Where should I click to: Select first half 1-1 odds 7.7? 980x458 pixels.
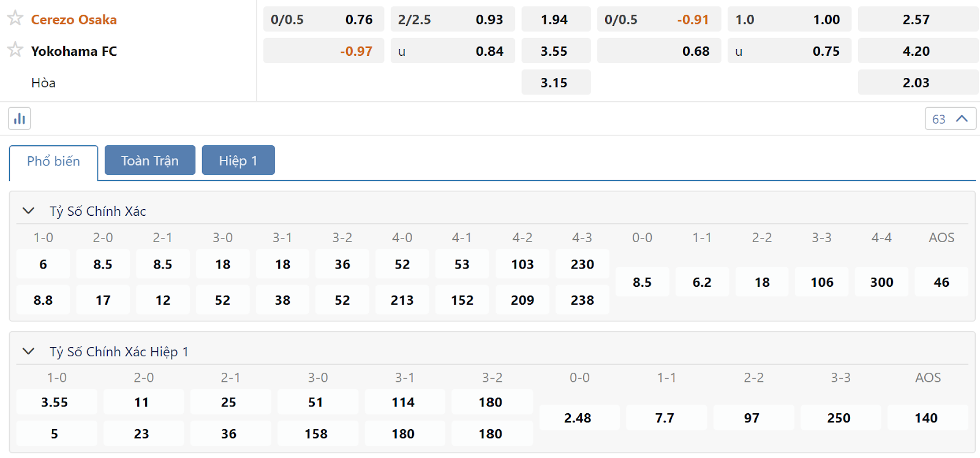(665, 418)
